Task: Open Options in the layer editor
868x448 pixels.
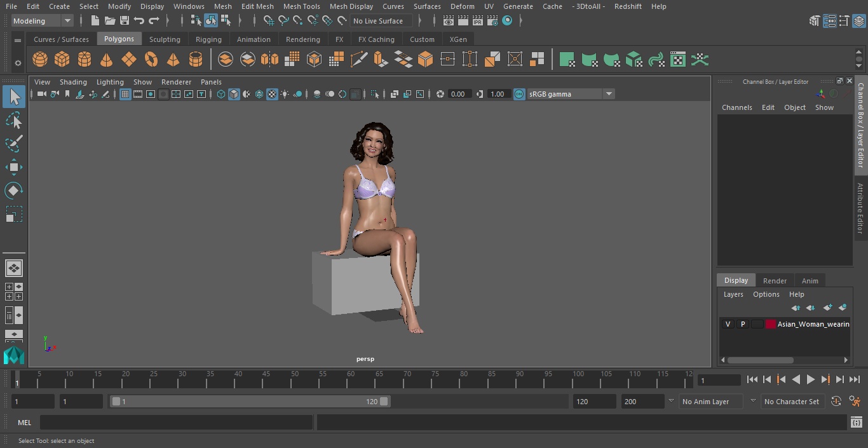Action: (x=766, y=294)
